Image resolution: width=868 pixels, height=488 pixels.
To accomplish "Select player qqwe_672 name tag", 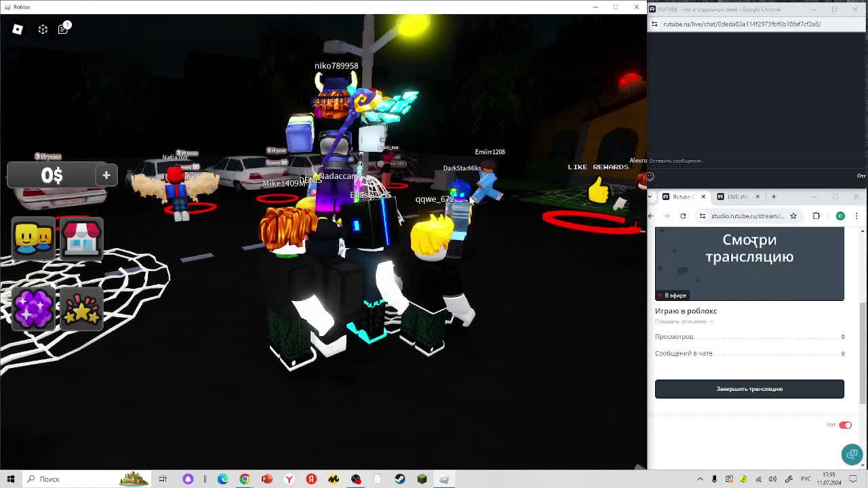I will (435, 199).
